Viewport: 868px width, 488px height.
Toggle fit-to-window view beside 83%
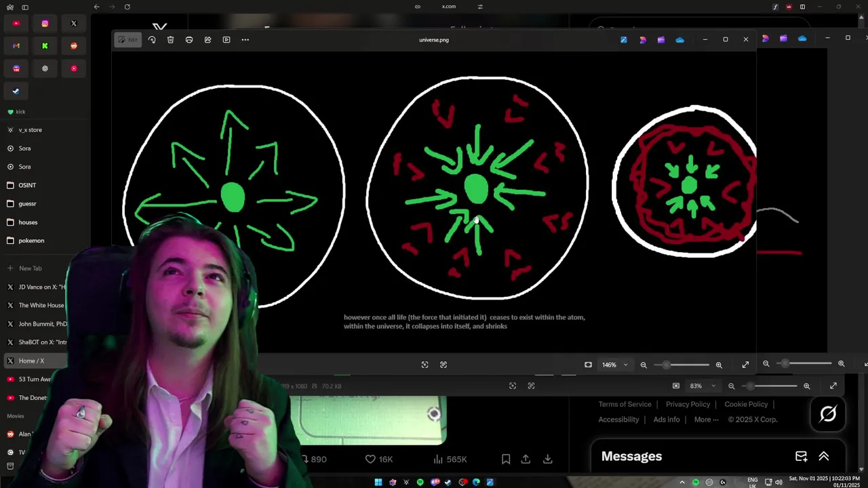point(676,386)
